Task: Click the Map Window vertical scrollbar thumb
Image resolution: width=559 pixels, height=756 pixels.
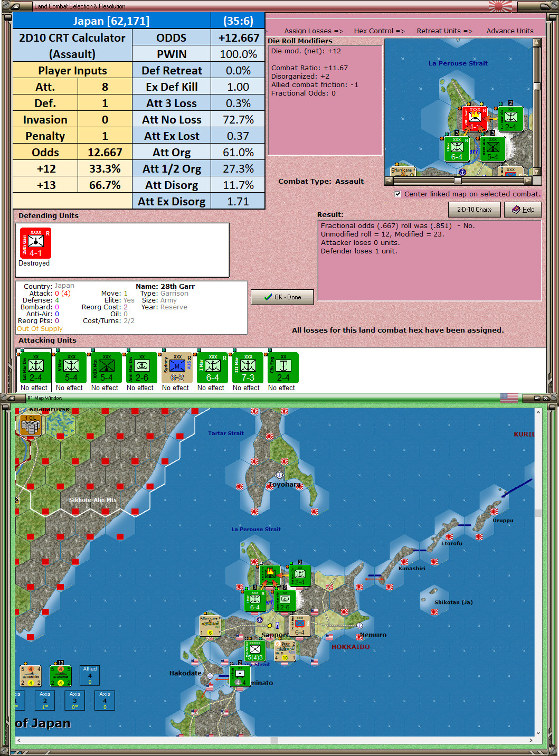Action: click(x=538, y=513)
